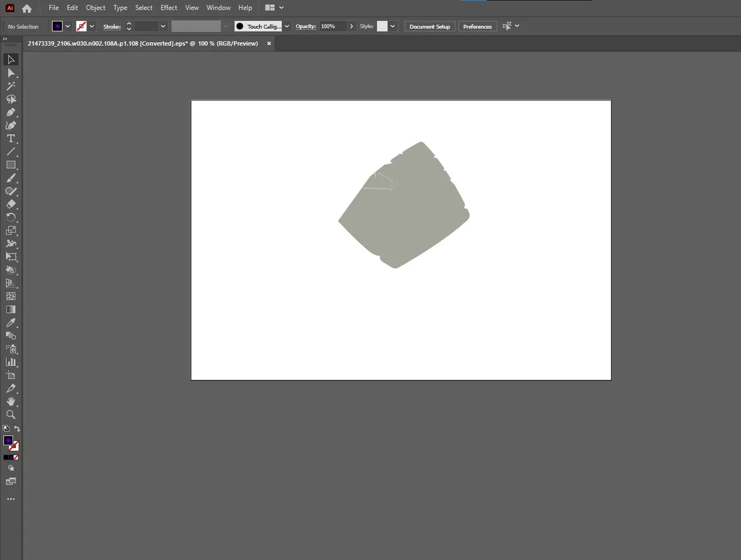Choose the Line Segment tool
741x560 pixels.
(x=11, y=152)
